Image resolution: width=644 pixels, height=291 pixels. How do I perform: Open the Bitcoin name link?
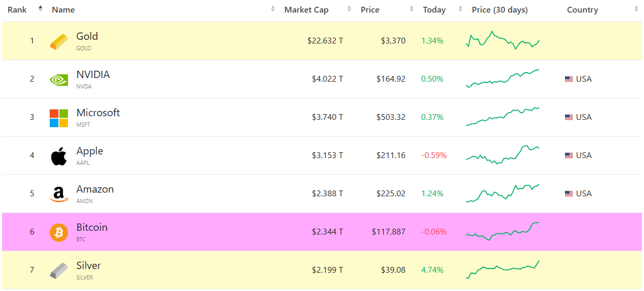point(92,227)
